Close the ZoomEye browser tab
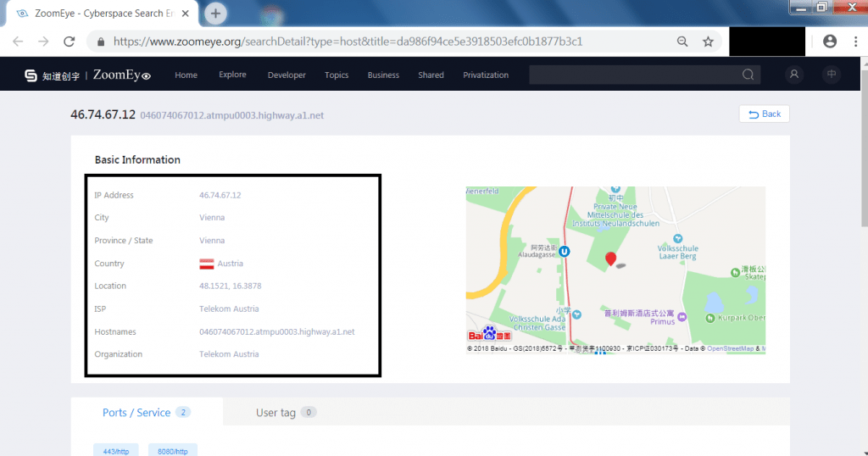Screen dimensions: 868x456 (186, 14)
